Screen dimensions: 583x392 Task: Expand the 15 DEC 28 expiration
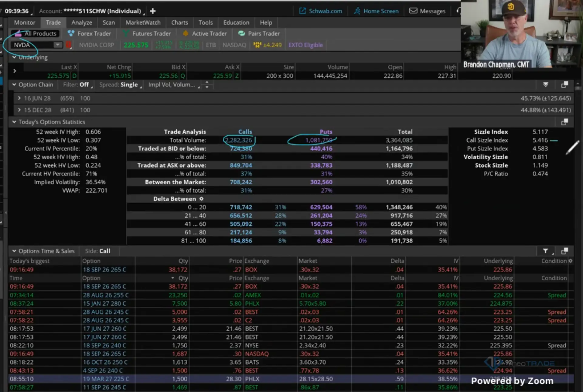[x=19, y=110]
